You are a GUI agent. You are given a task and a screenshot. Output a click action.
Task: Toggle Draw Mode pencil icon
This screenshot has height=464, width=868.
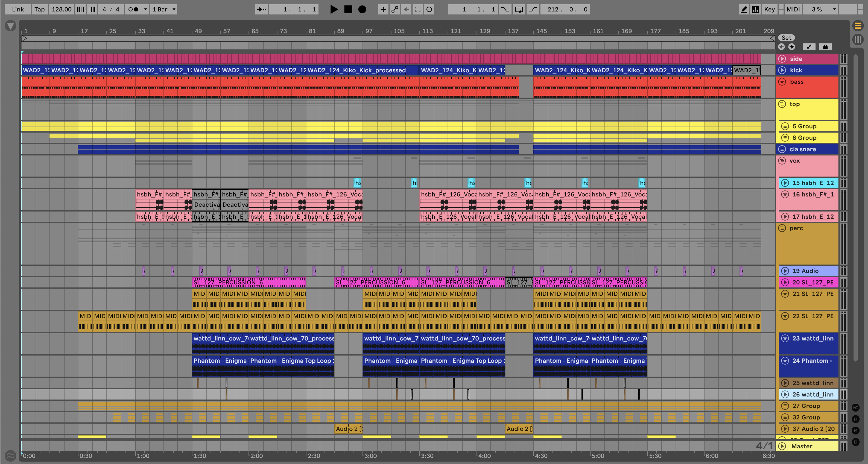click(744, 9)
